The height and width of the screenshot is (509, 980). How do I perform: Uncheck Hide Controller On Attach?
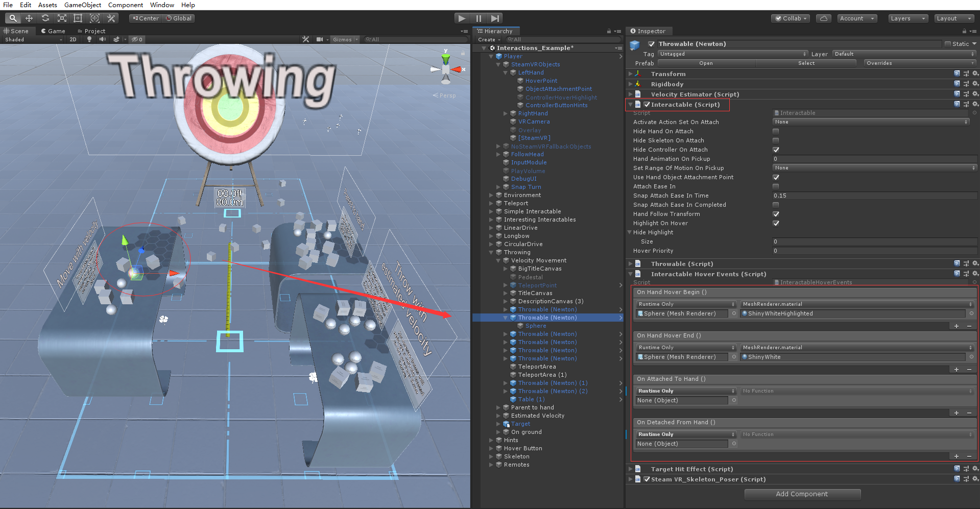pos(776,150)
